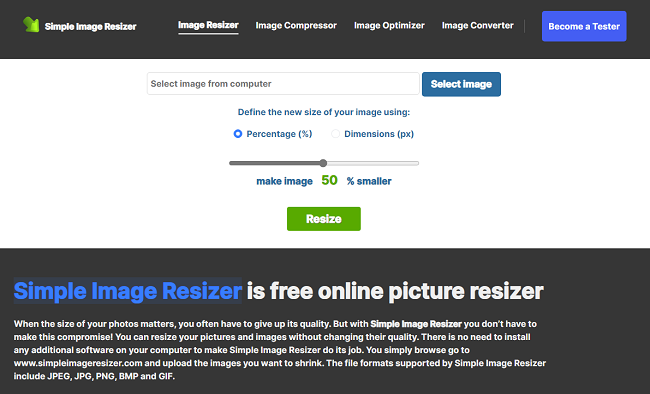Click the Select image from computer field
Image resolution: width=650 pixels, height=394 pixels.
(x=283, y=84)
